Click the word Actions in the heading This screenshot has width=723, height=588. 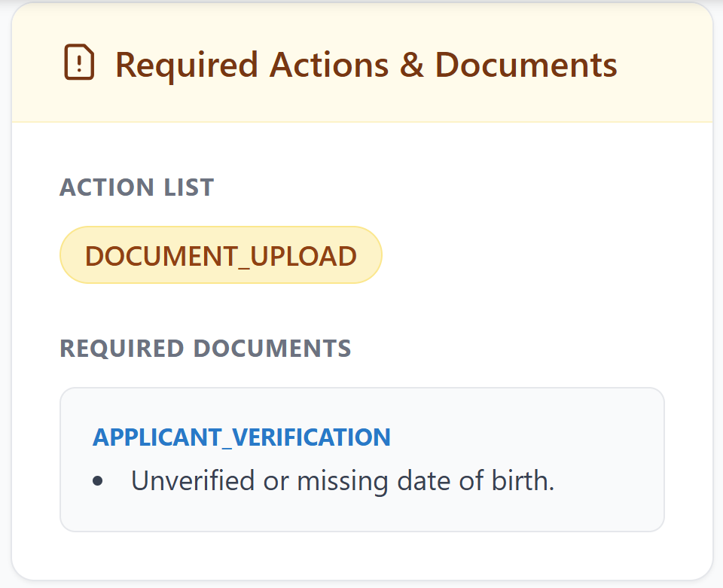[329, 65]
